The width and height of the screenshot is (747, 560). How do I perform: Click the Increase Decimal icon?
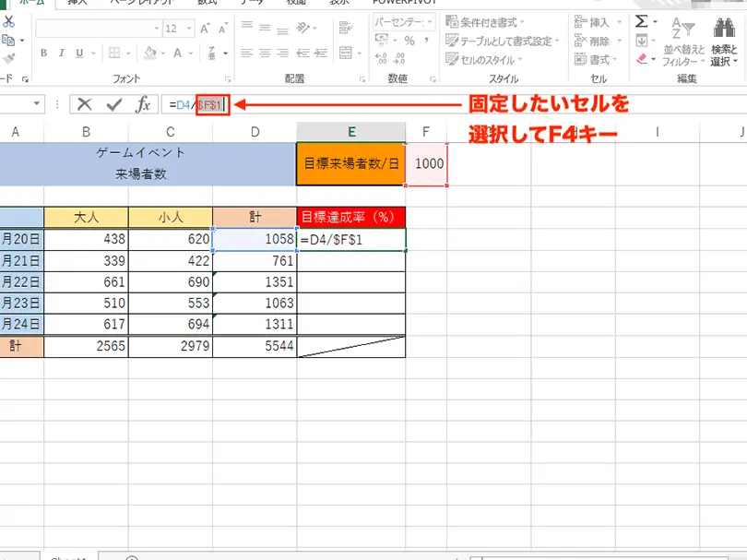(381, 59)
